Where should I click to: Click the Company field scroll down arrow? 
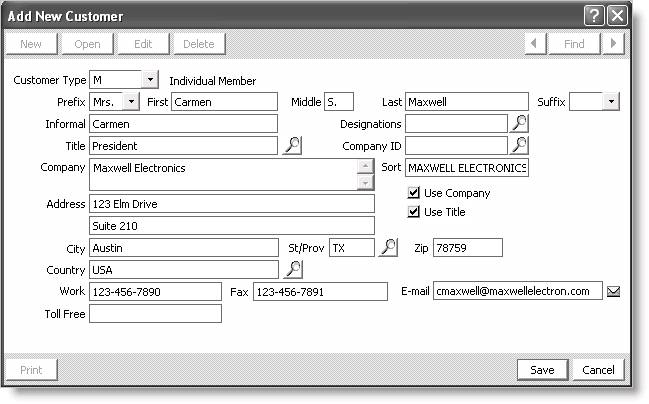pyautogui.click(x=365, y=182)
